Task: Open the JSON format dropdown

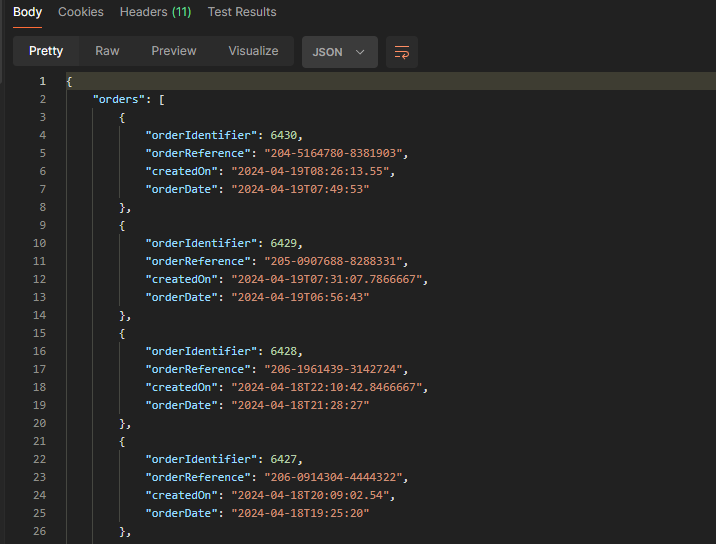Action: 340,52
